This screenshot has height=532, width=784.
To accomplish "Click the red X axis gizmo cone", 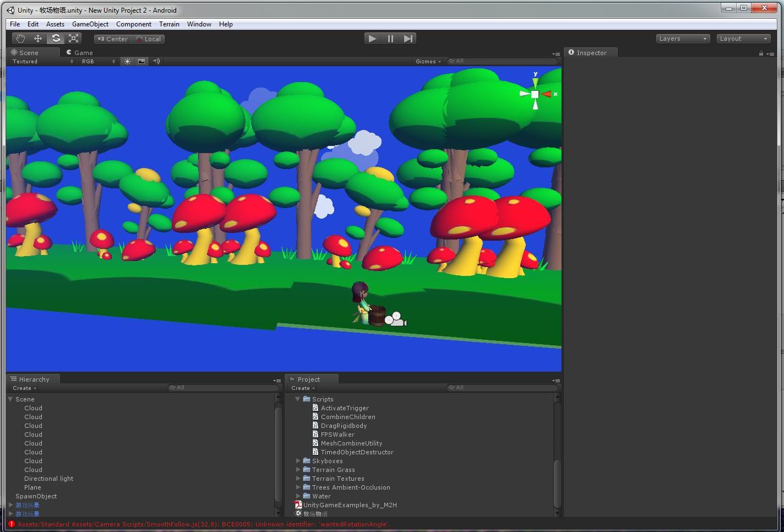I will (547, 94).
